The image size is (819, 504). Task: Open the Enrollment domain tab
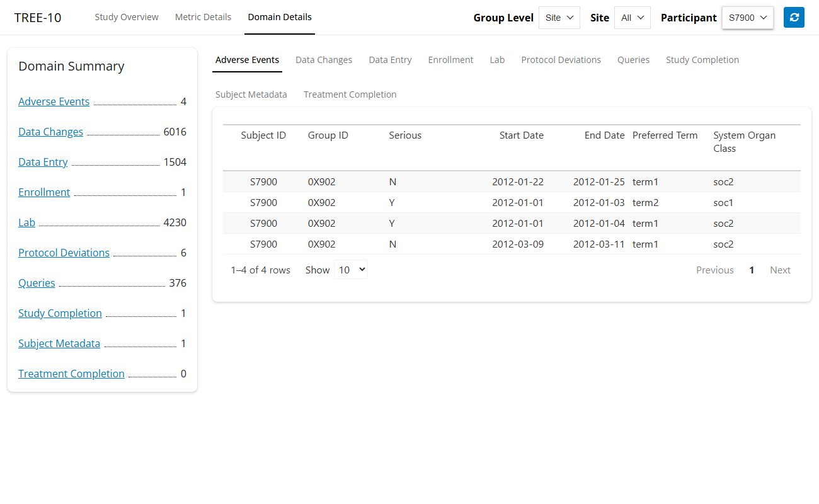450,60
